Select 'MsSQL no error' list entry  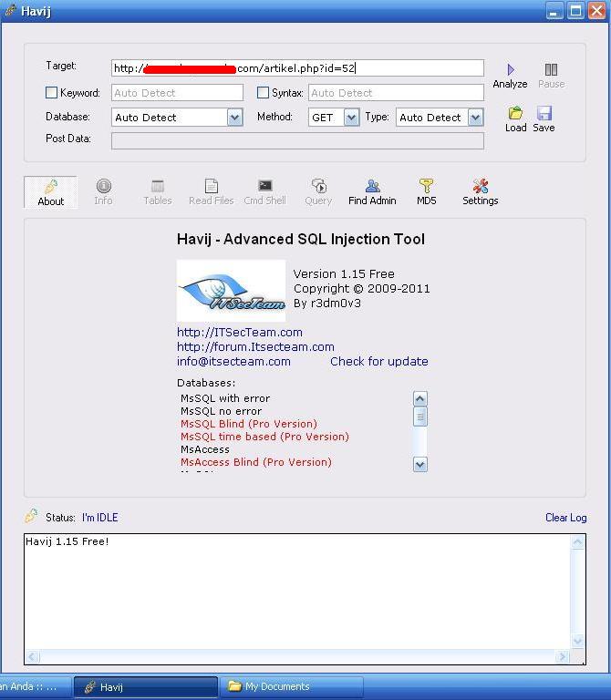click(221, 411)
